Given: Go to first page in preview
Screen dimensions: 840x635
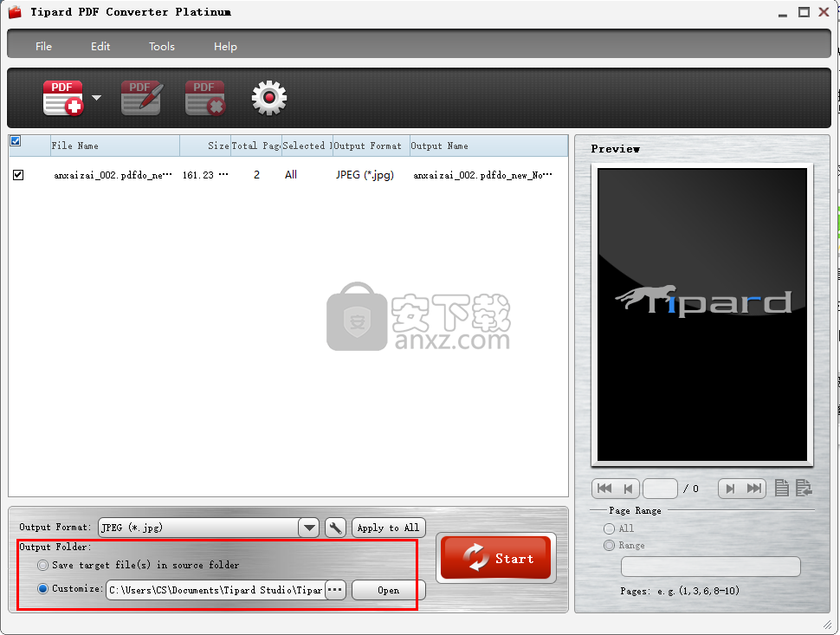Looking at the screenshot, I should pyautogui.click(x=604, y=489).
